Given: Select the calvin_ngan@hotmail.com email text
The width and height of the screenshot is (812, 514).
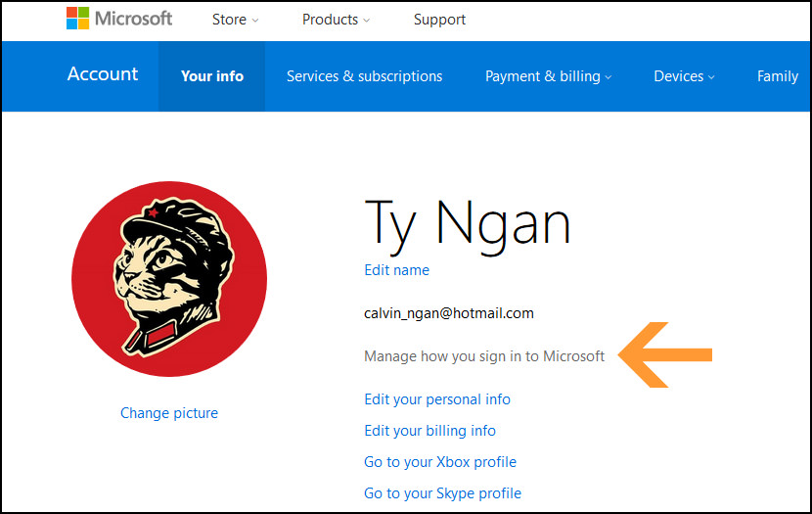Looking at the screenshot, I should click(449, 313).
